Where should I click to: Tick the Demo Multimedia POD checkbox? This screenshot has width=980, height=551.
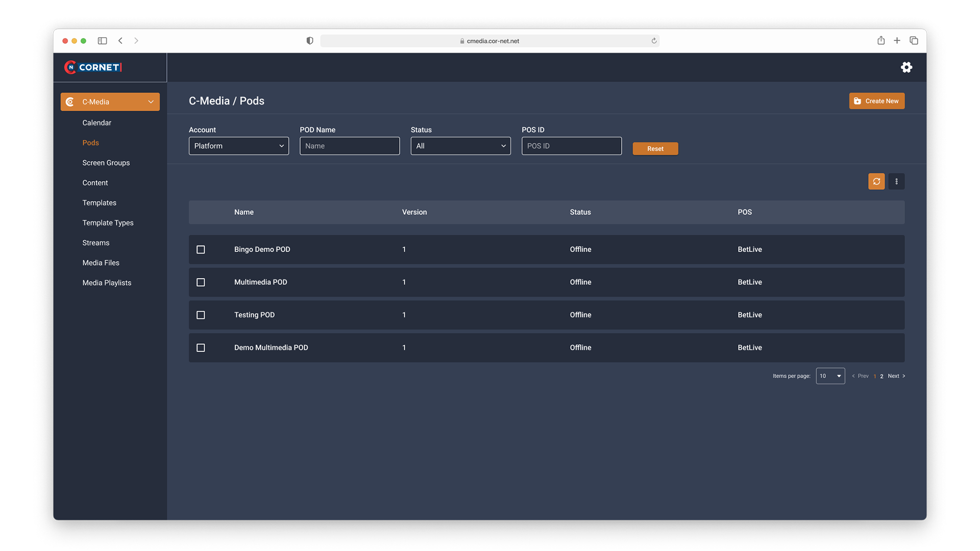[x=201, y=347]
